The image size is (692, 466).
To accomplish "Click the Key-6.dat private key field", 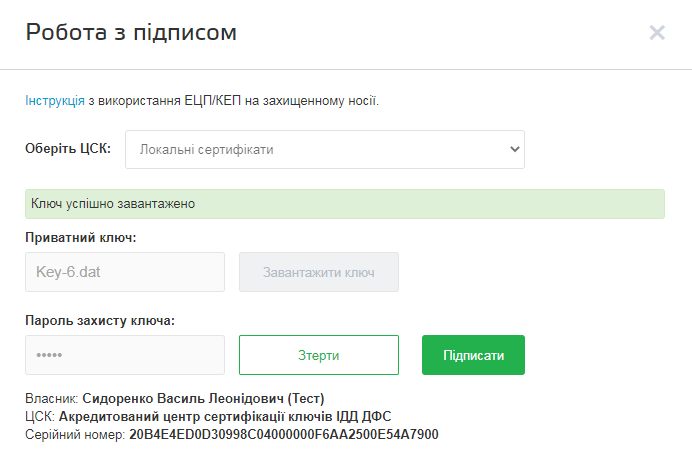I will (x=124, y=272).
